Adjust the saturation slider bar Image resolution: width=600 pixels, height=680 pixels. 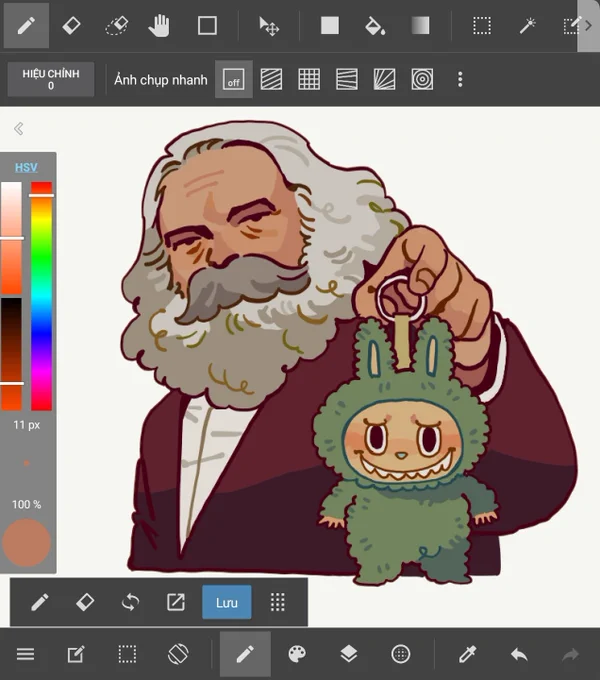pyautogui.click(x=11, y=238)
